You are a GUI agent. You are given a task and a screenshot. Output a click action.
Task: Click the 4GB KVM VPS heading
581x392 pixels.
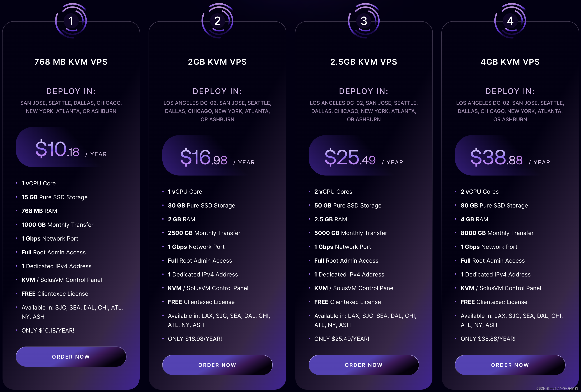pos(510,62)
